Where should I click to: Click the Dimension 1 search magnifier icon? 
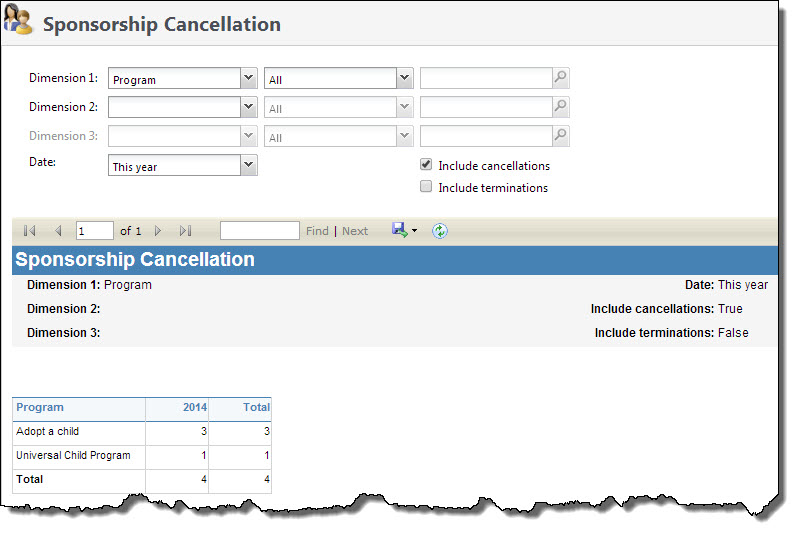(561, 79)
